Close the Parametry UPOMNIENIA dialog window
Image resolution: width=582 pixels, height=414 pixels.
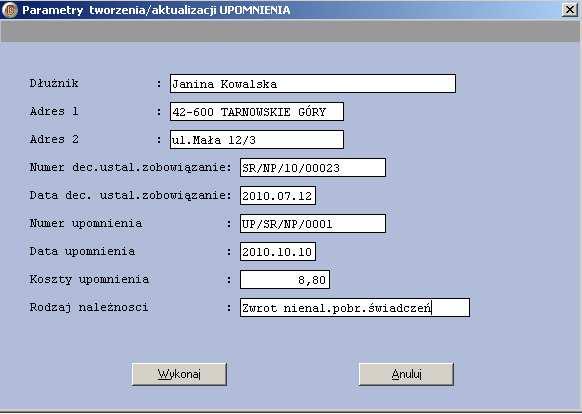click(x=569, y=9)
